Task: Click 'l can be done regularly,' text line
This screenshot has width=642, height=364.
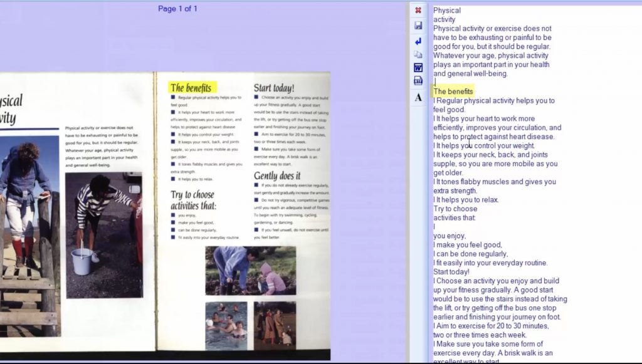Action: (470, 254)
